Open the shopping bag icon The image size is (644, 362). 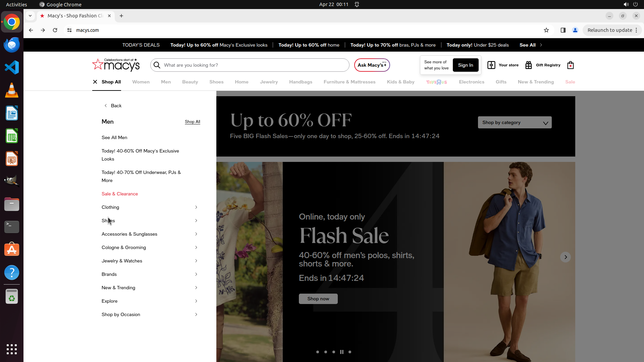click(570, 65)
